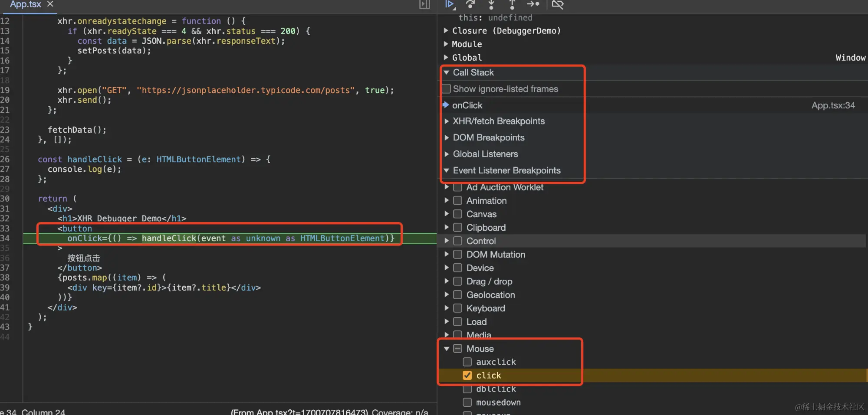Screen dimensions: 868x415
Task: Click the Step debugger icon
Action: click(533, 4)
